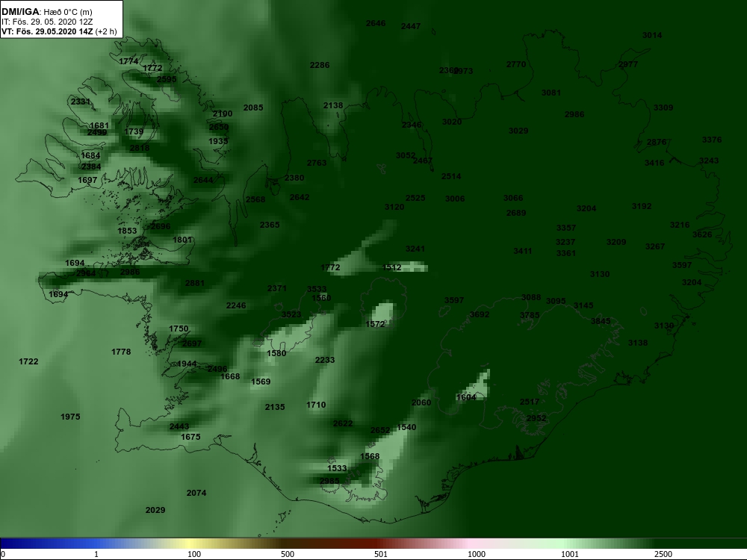Click the "DMI/IGA: Hæð 0°C (m)" title line
This screenshot has height=560, width=747.
(46, 12)
